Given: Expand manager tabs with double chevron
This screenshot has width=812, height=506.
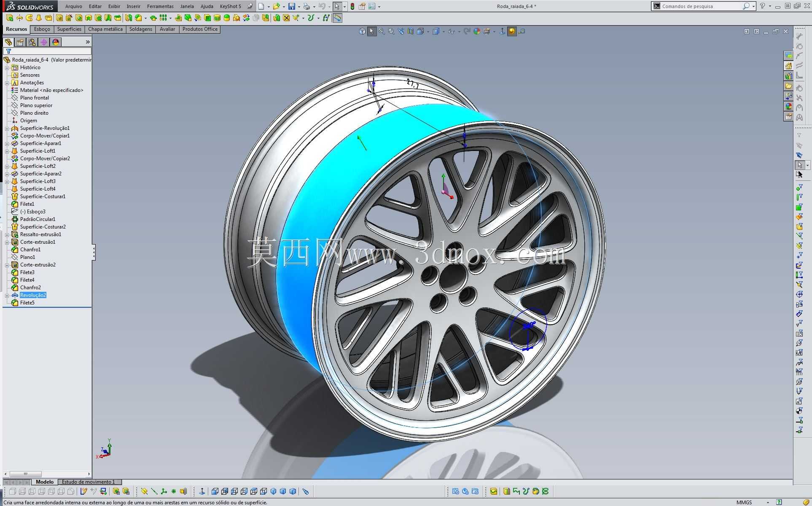Looking at the screenshot, I should pos(88,42).
